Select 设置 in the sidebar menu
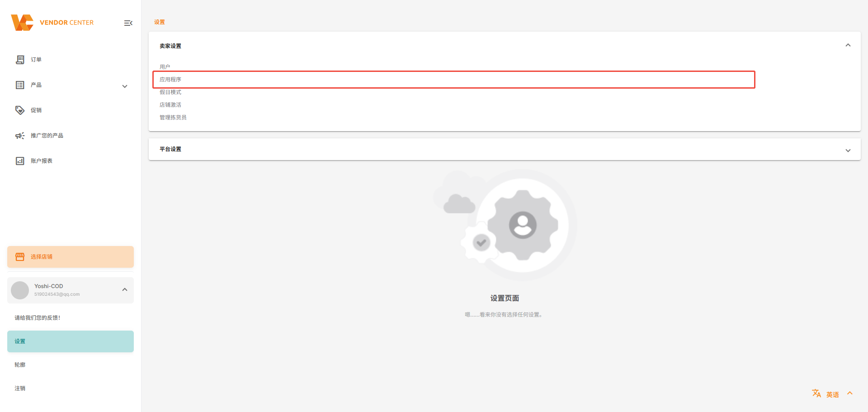This screenshot has width=868, height=412. point(71,341)
